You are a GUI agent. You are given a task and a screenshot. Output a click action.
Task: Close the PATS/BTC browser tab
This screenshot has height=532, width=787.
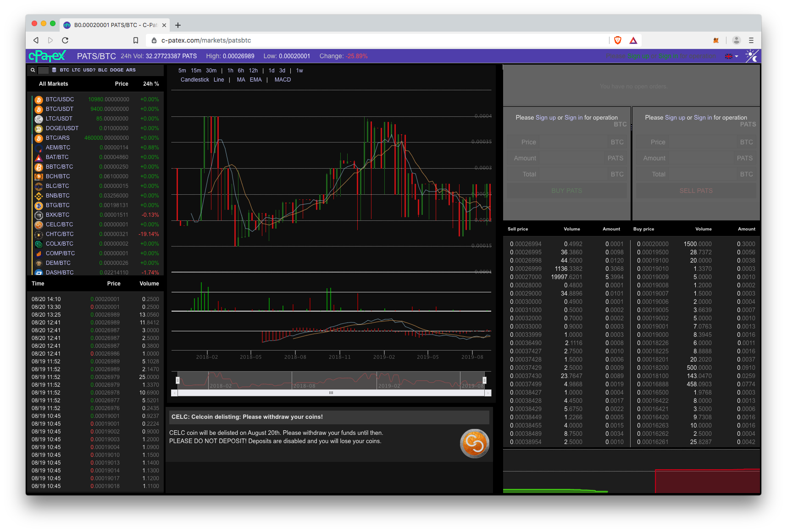click(x=164, y=25)
